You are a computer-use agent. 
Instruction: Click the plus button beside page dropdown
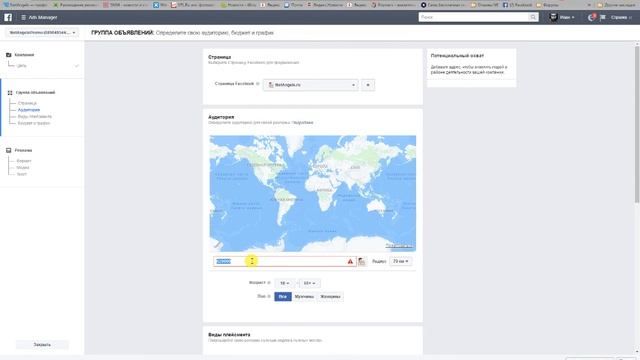coord(368,85)
